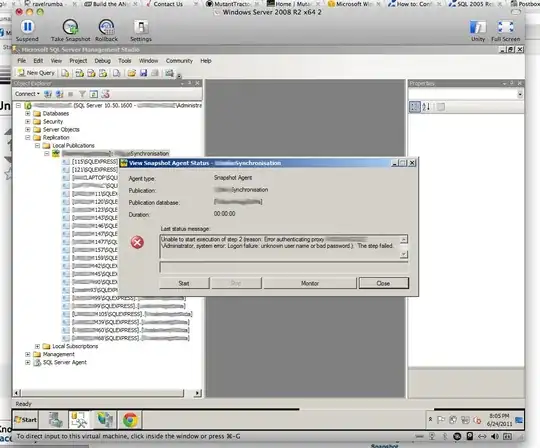Image resolution: width=540 pixels, height=448 pixels.
Task: Click the New Query toolbar button
Action: [x=37, y=73]
